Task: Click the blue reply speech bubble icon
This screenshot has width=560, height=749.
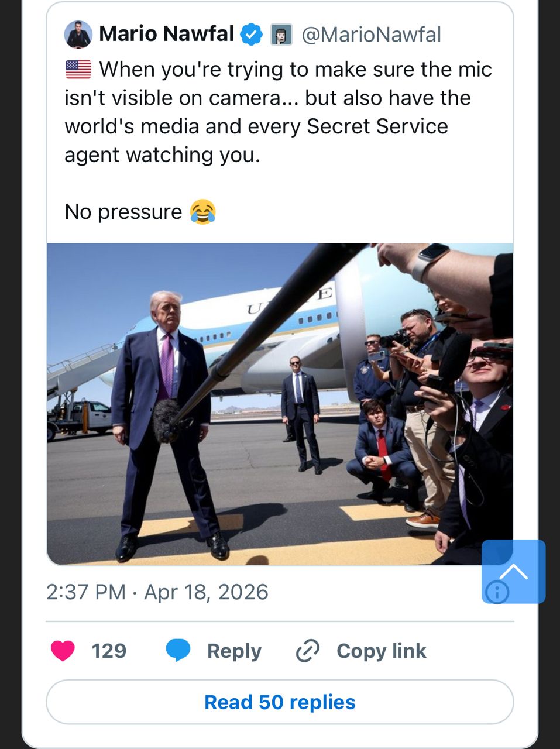Action: pyautogui.click(x=178, y=651)
